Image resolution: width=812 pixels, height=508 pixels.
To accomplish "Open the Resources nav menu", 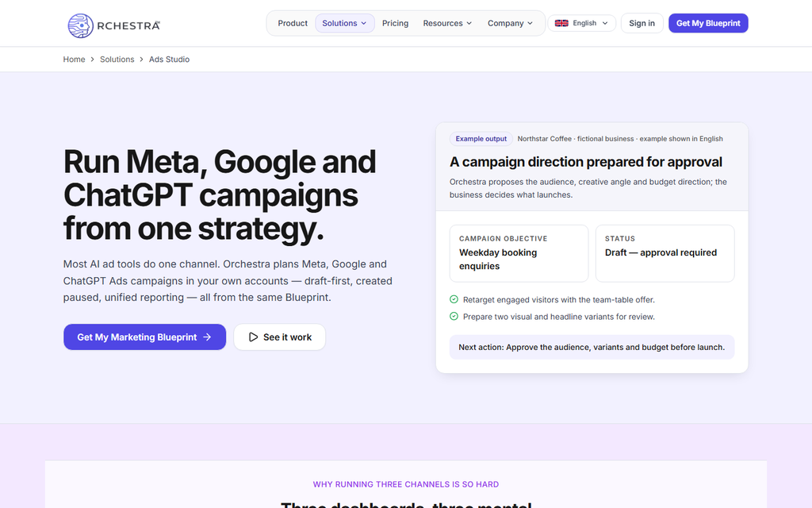I will pyautogui.click(x=447, y=23).
